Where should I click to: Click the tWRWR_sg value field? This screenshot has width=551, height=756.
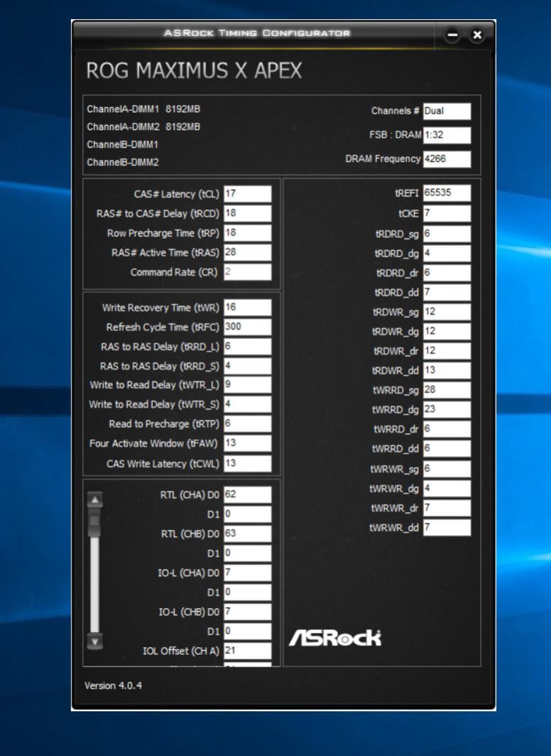(x=447, y=469)
